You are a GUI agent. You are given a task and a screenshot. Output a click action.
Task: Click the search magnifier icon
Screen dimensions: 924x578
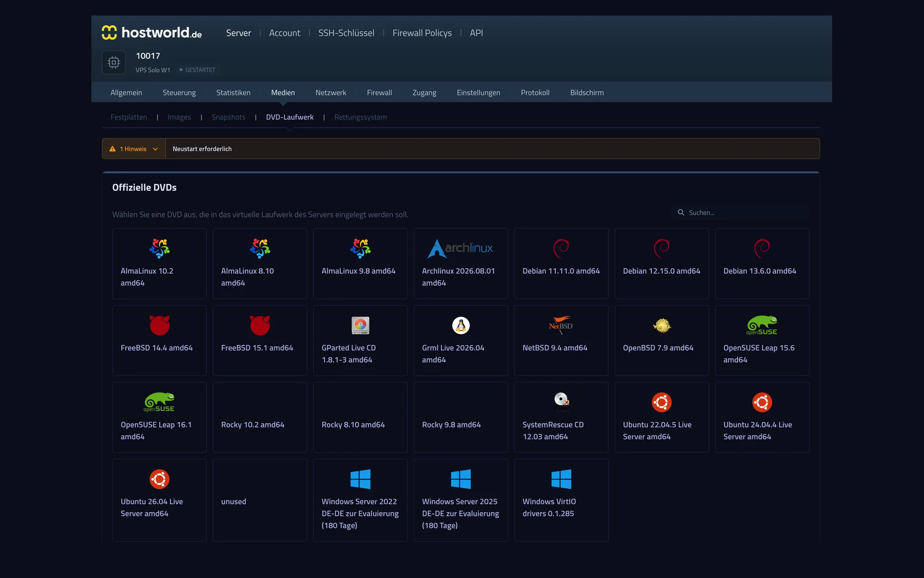coord(681,212)
